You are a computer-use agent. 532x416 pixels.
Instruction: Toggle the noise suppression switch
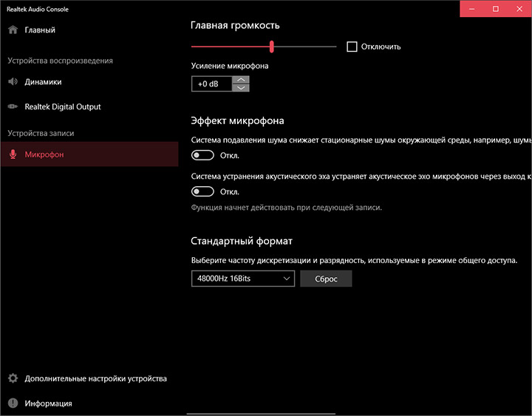tap(202, 155)
